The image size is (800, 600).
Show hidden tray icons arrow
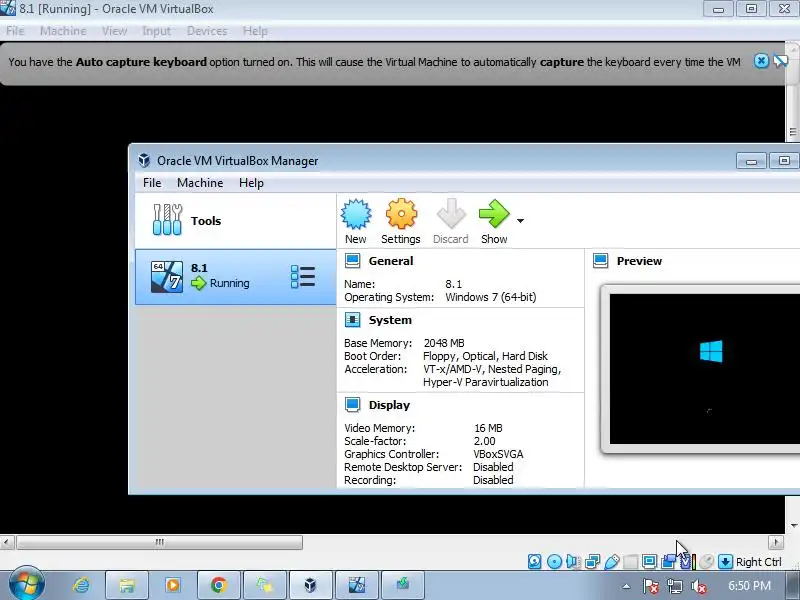pos(627,587)
